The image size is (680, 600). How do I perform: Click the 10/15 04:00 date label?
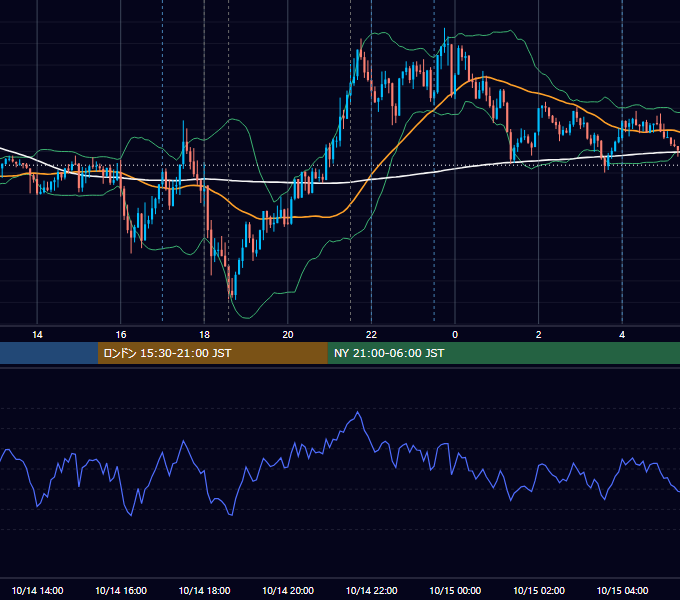point(622,590)
